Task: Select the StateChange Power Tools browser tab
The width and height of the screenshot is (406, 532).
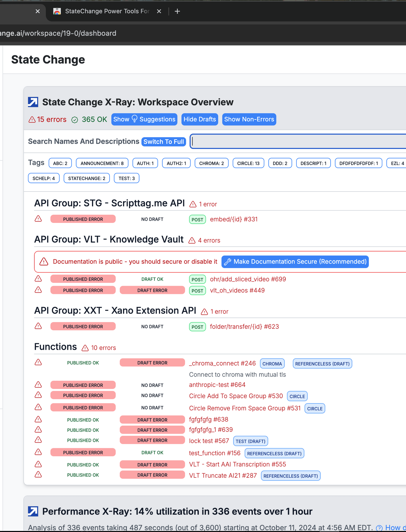Action: (x=107, y=11)
